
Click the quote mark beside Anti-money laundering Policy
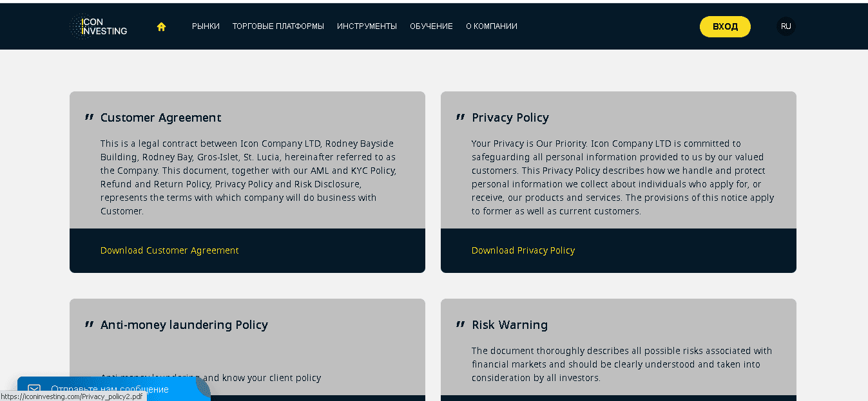pos(89,324)
